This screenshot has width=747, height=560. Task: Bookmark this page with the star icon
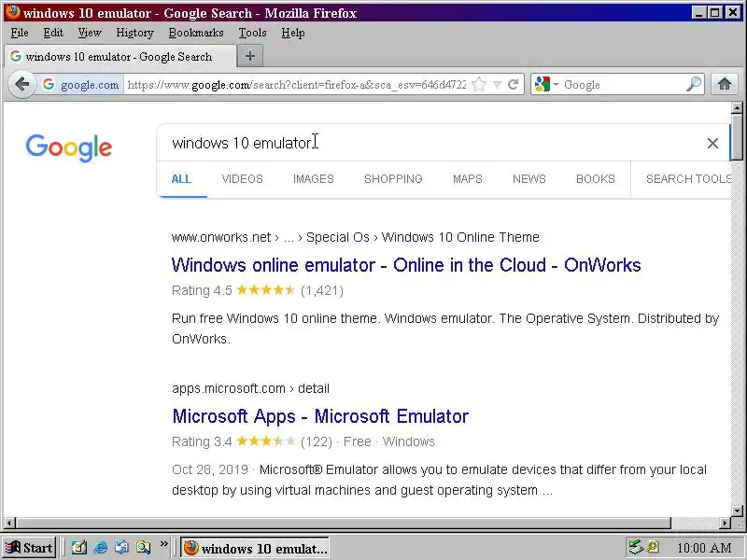[x=479, y=85]
